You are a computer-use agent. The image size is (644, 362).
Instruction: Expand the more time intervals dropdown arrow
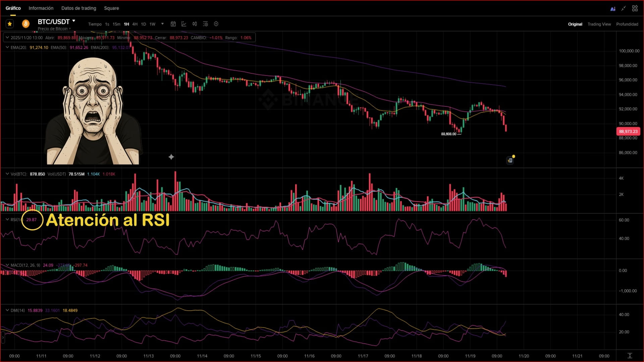[162, 24]
